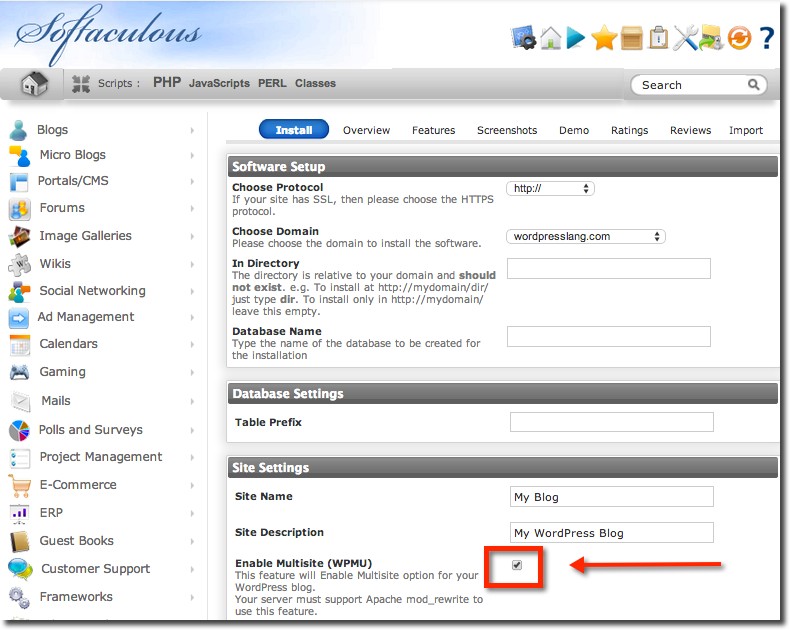The height and width of the screenshot is (630, 790).
Task: Click the Forums category icon
Action: pos(20,209)
